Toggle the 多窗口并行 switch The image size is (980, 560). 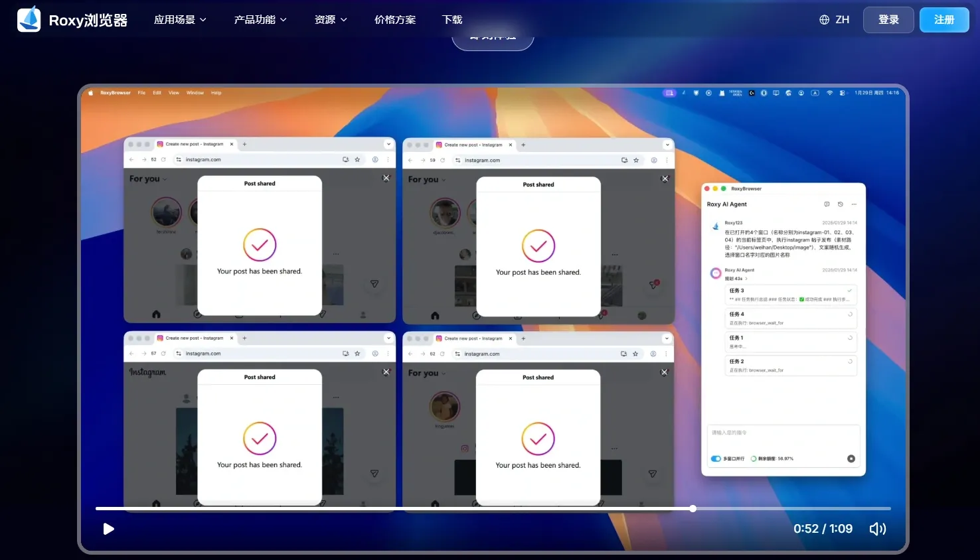click(x=716, y=458)
